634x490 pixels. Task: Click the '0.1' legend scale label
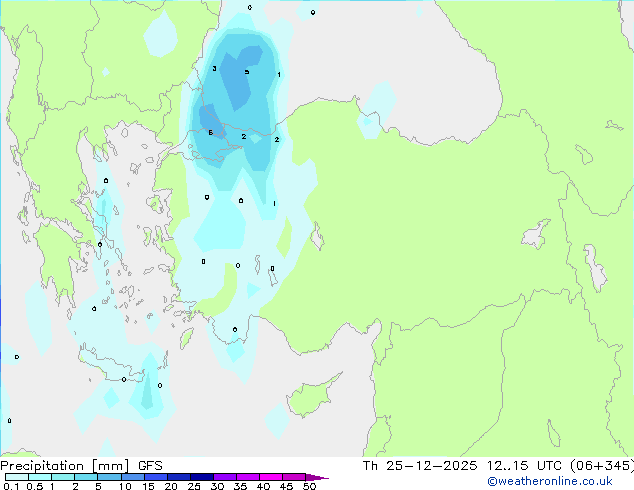(11, 486)
